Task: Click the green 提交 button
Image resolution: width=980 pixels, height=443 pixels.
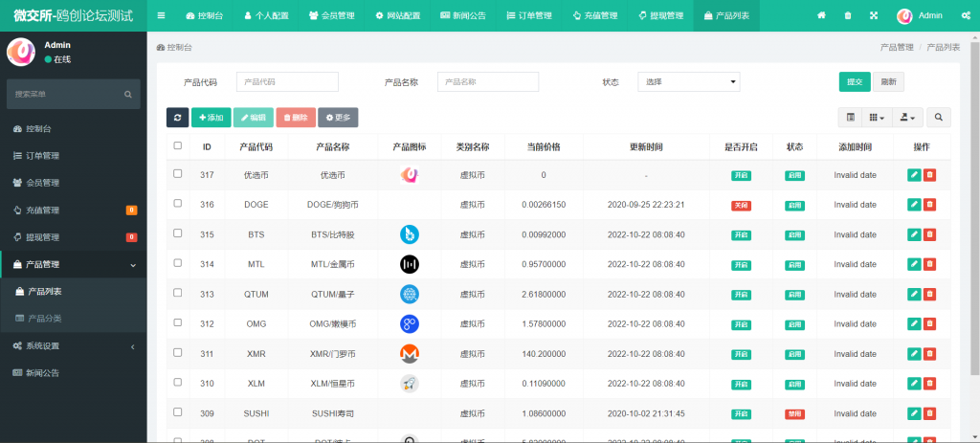Action: pyautogui.click(x=855, y=82)
